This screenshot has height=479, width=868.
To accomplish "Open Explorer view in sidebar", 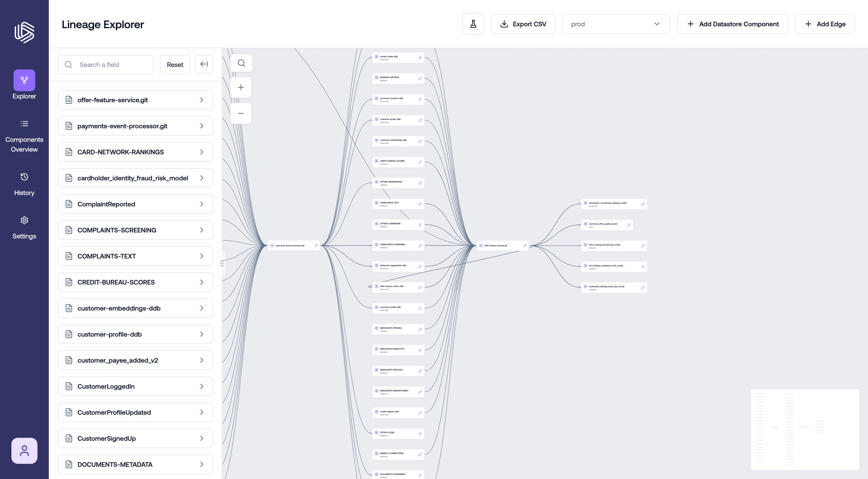I will pos(24,85).
